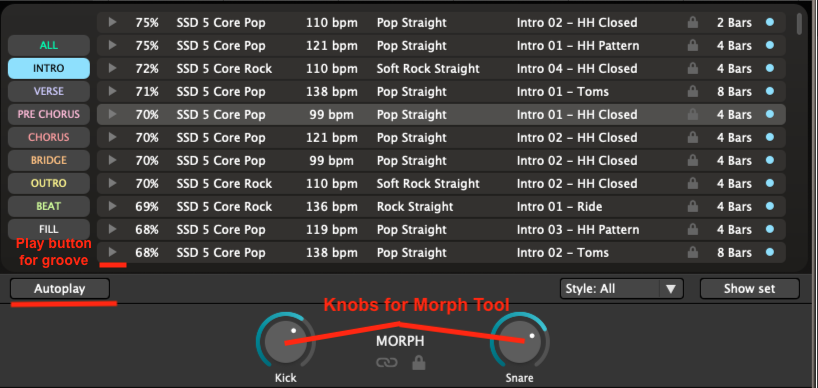Toggle blue dot on Intro 01 – Toms row
This screenshot has width=818, height=388.
coord(769,91)
